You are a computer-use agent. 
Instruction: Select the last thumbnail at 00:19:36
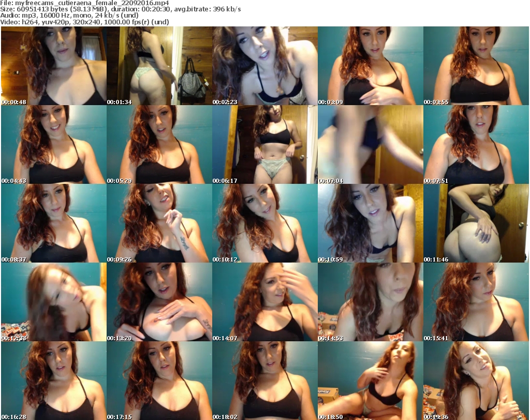[x=476, y=381]
